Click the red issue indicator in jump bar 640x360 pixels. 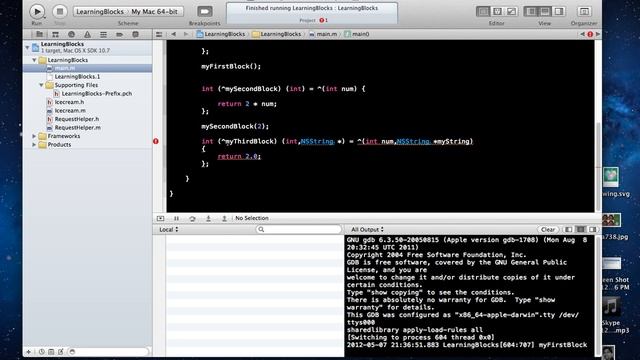click(x=590, y=34)
